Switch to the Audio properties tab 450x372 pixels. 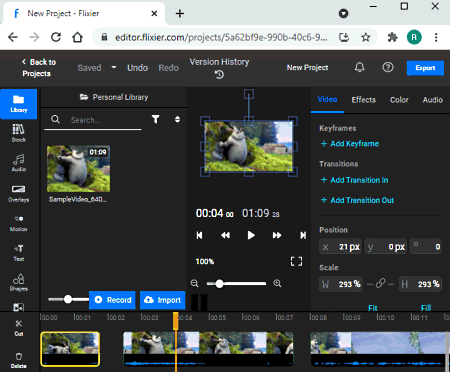click(x=433, y=100)
